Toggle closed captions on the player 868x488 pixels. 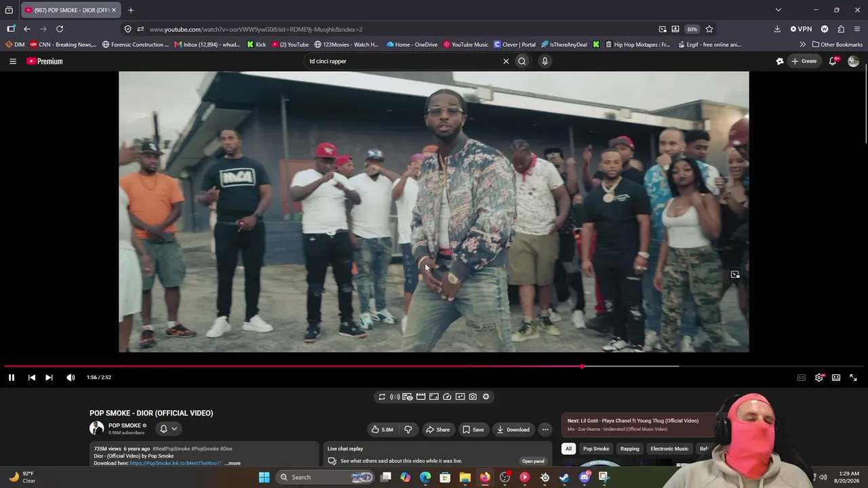(802, 378)
